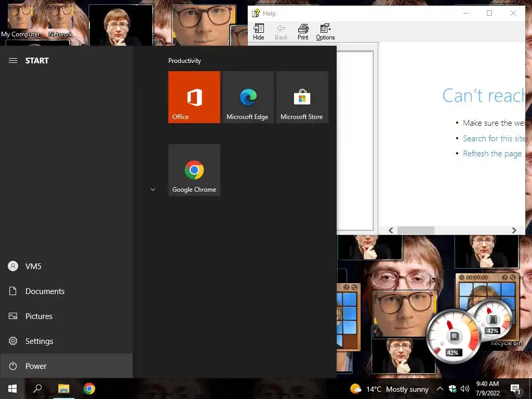
Task: Open the taskbar clock and date
Action: click(487, 389)
